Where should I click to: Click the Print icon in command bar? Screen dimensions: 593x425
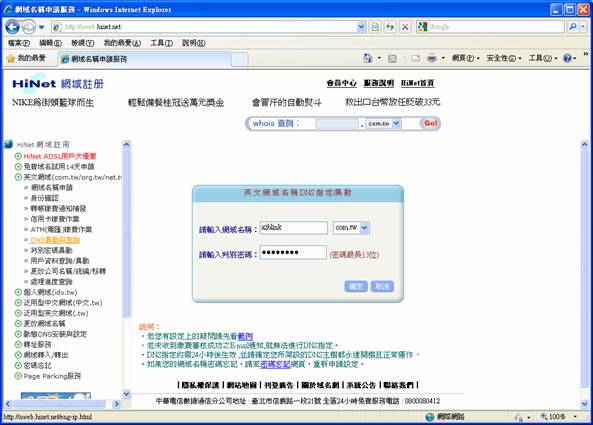click(x=432, y=58)
